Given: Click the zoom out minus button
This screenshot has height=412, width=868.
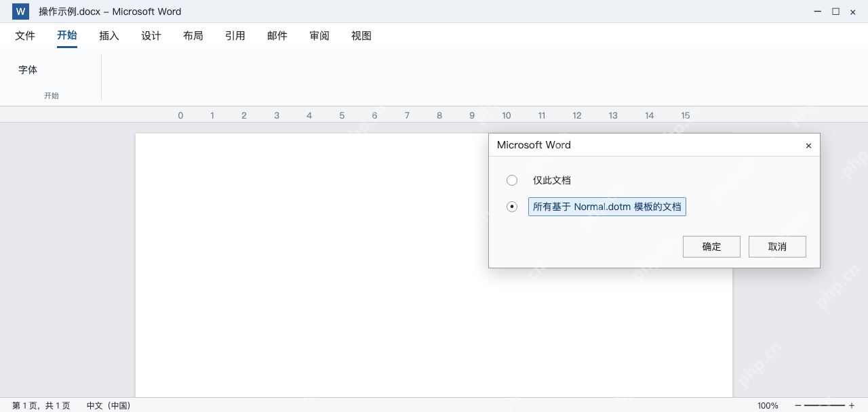Looking at the screenshot, I should (x=798, y=405).
